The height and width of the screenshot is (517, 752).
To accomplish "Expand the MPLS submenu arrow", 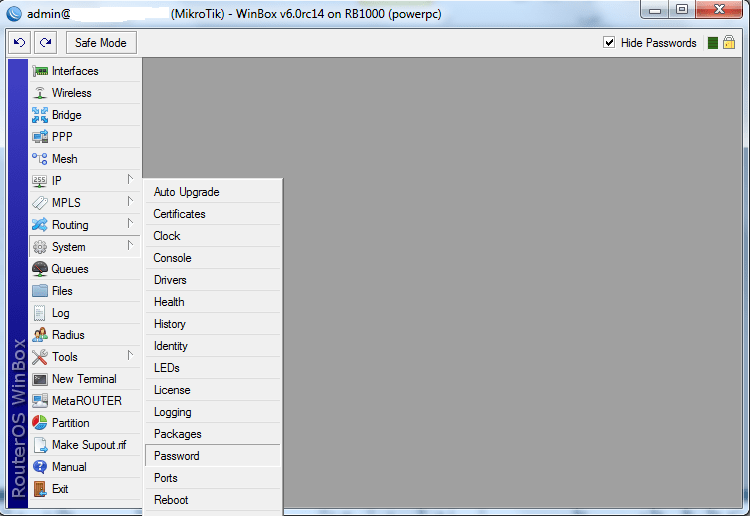I will (x=130, y=201).
